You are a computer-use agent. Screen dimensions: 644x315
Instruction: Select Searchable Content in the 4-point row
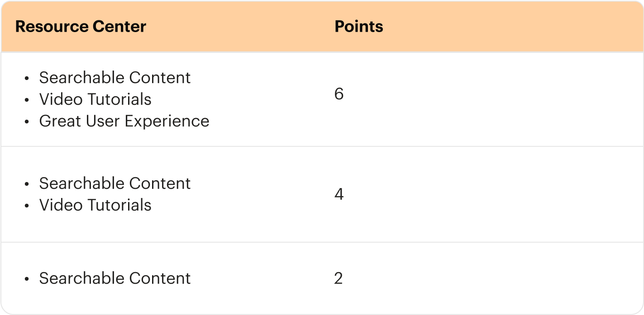[x=115, y=183]
